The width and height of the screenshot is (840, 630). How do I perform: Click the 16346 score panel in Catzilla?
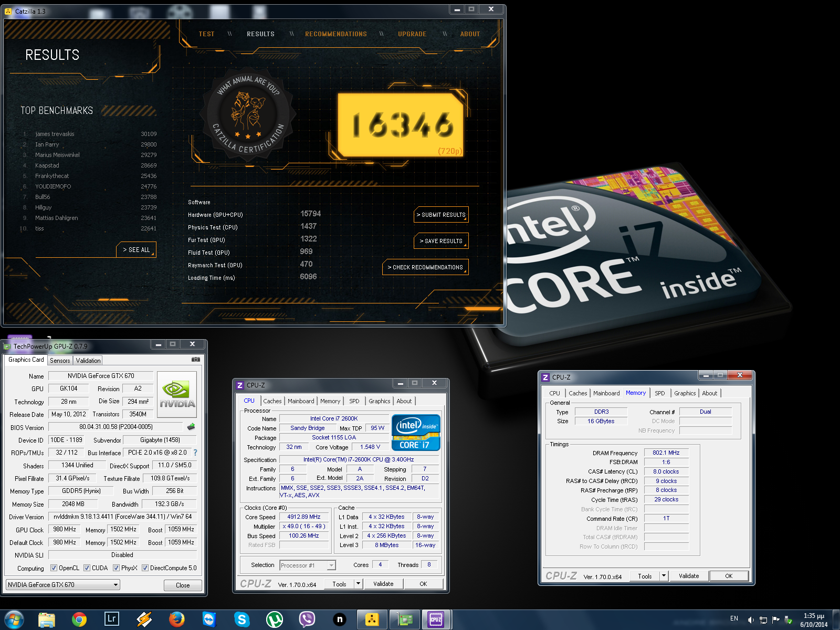click(401, 125)
